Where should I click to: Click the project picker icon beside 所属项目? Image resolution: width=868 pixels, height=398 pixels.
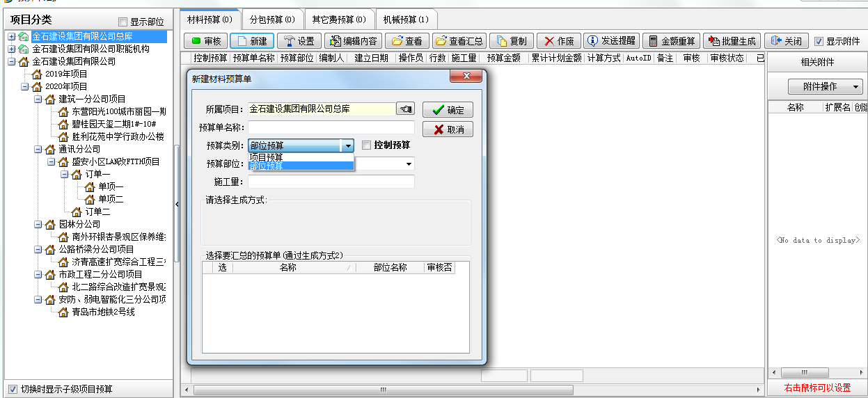coord(405,109)
